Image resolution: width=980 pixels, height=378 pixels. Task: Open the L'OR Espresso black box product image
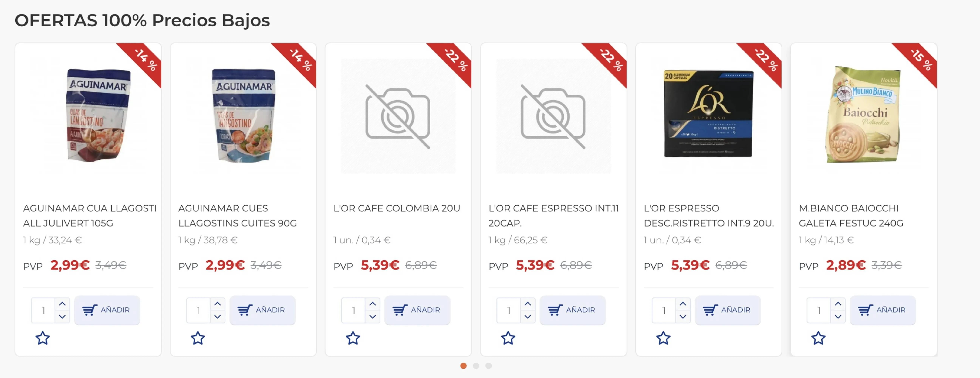click(x=708, y=113)
